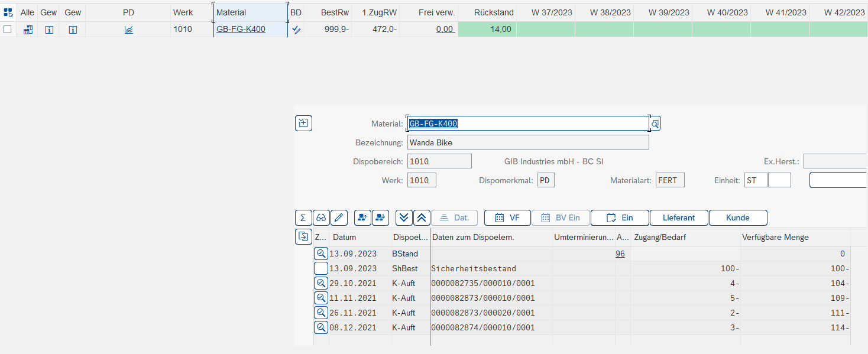This screenshot has width=868, height=354.
Task: Click the Rückstand column header
Action: coord(487,12)
